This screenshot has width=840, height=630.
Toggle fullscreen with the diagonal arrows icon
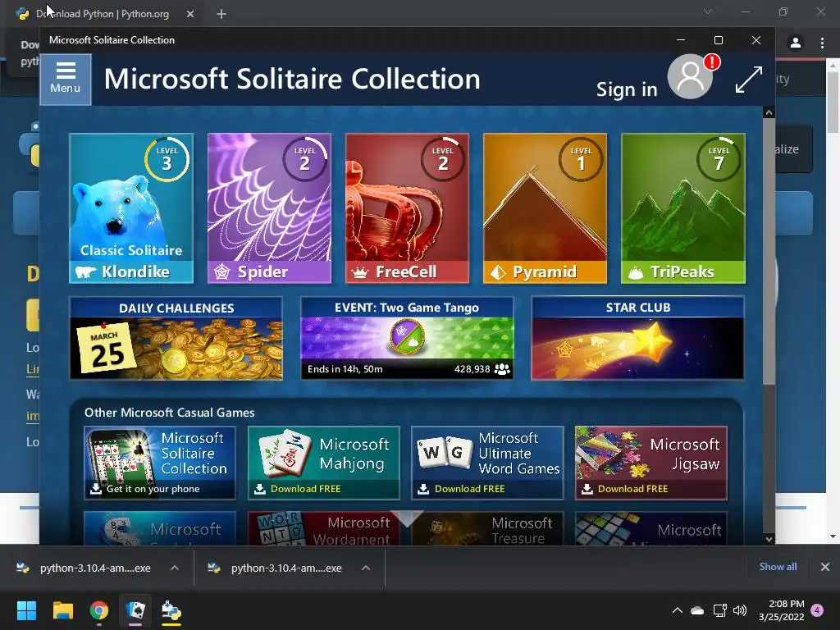click(x=748, y=80)
